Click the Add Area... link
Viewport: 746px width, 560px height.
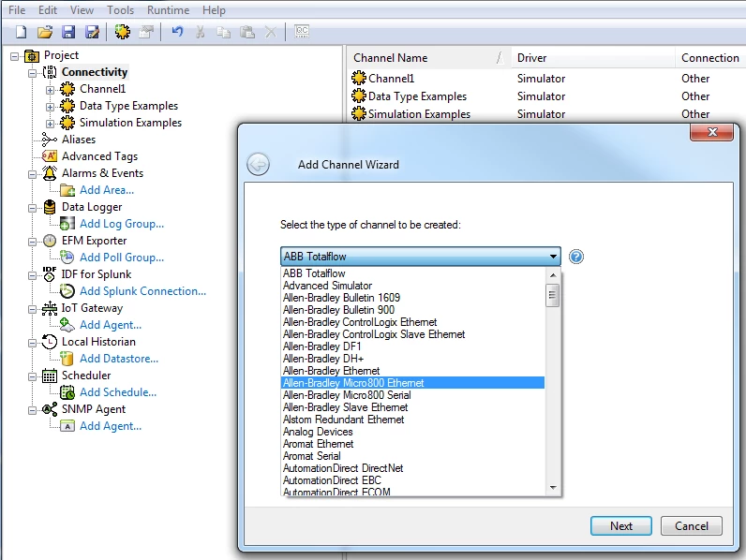[107, 190]
